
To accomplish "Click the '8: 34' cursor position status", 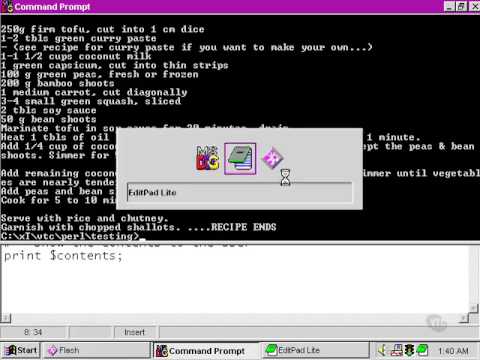I will [33, 332].
